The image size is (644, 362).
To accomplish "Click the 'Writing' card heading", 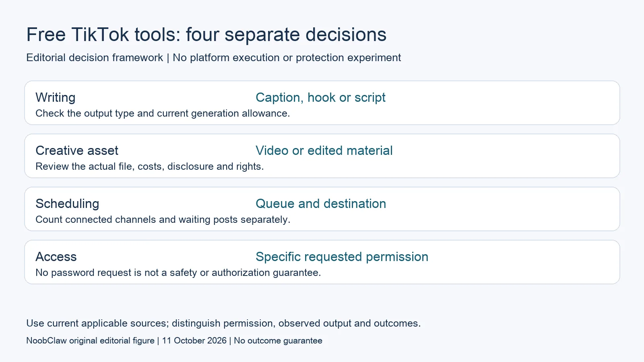I will tap(56, 97).
